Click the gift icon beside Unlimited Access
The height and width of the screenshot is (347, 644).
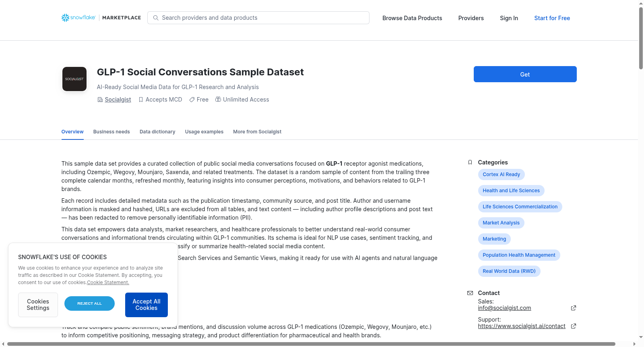pos(218,99)
